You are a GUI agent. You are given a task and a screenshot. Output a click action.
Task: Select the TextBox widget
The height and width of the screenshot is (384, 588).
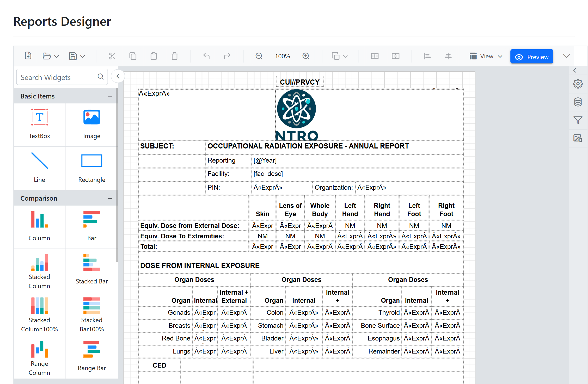[40, 124]
